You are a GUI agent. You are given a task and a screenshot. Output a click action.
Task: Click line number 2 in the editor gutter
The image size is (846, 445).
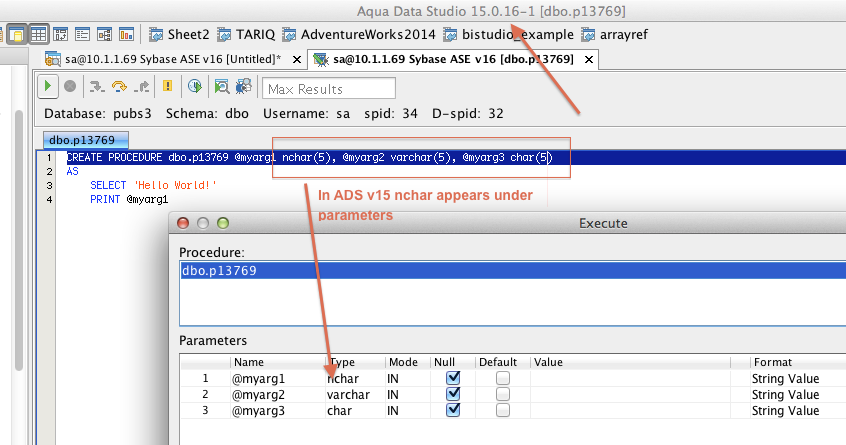[x=49, y=172]
